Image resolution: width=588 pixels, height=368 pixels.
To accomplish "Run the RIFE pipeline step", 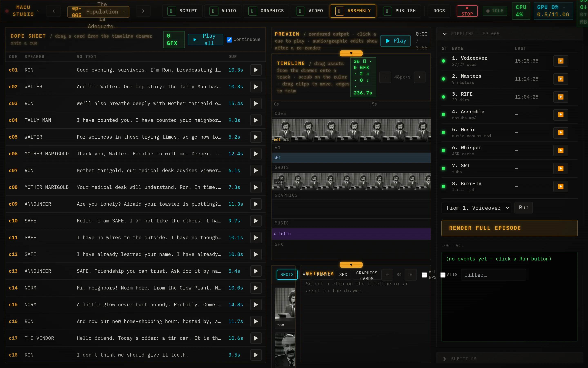I will pyautogui.click(x=561, y=97).
